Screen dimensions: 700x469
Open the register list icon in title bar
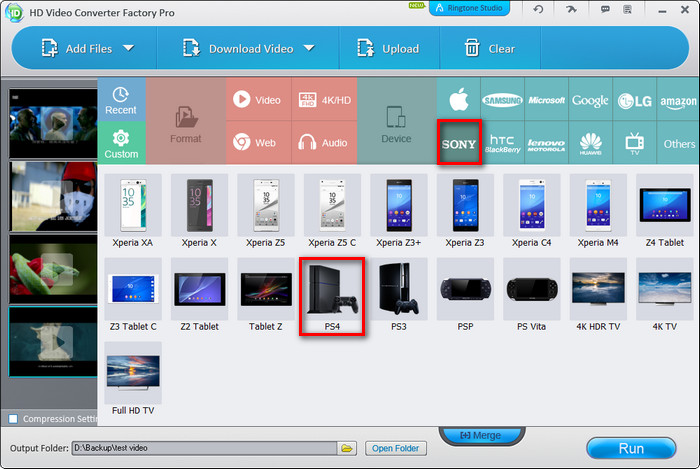click(x=627, y=9)
